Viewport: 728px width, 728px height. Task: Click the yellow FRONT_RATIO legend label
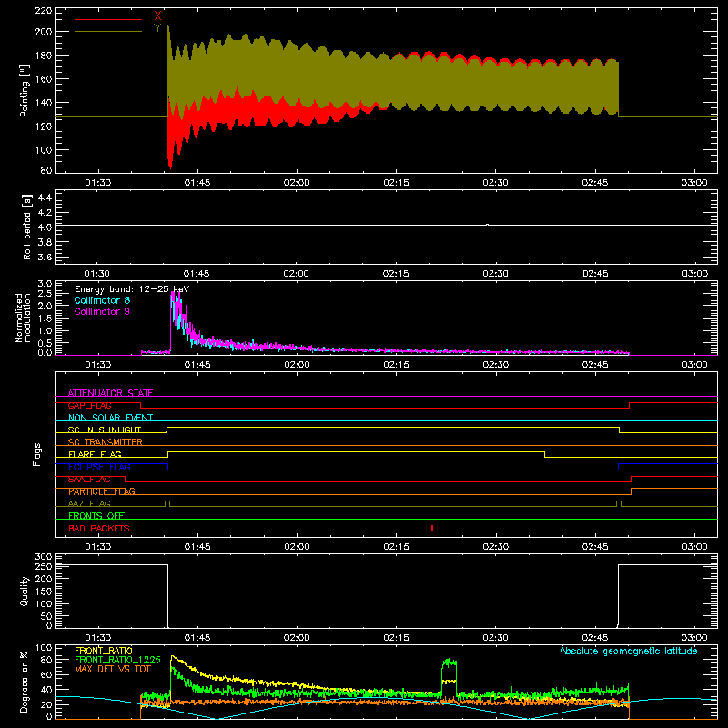point(104,651)
